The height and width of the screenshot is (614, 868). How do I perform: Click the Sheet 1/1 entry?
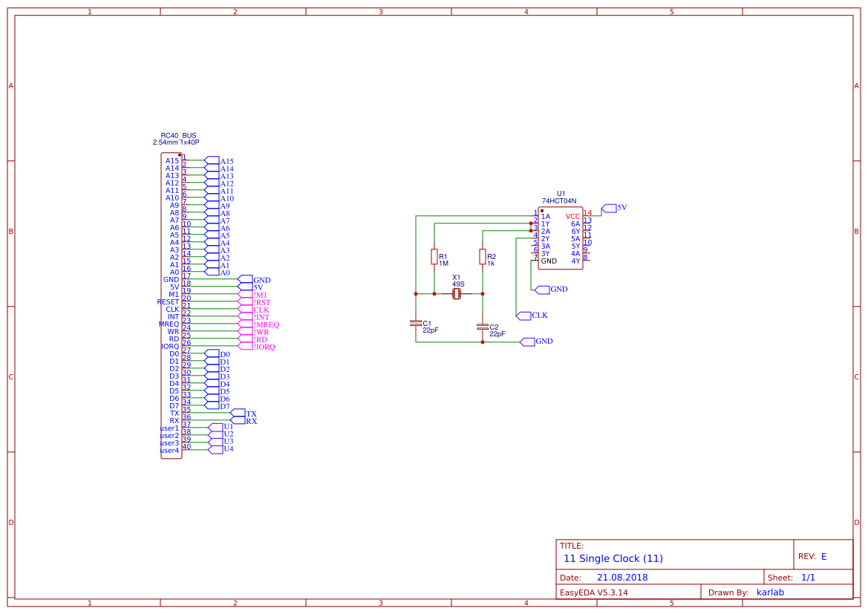(x=810, y=577)
